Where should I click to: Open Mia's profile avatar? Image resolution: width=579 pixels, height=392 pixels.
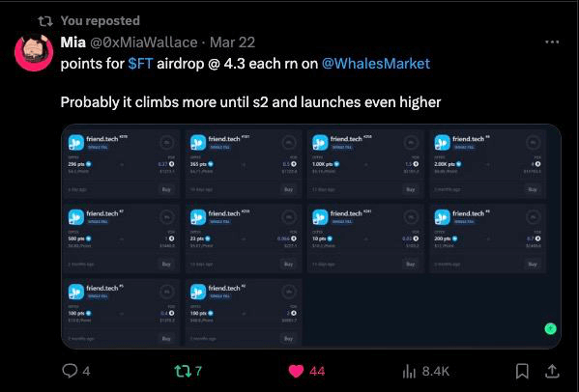(34, 52)
